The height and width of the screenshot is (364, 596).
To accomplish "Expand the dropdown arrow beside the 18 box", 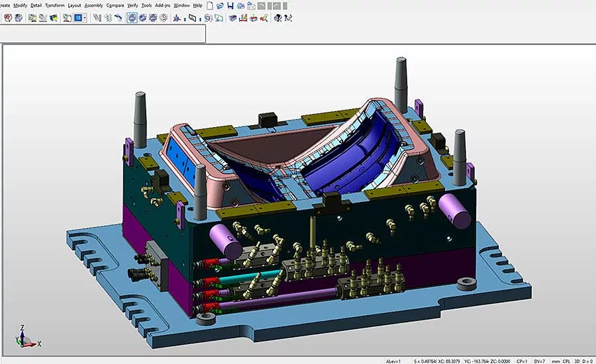I will point(85,18).
